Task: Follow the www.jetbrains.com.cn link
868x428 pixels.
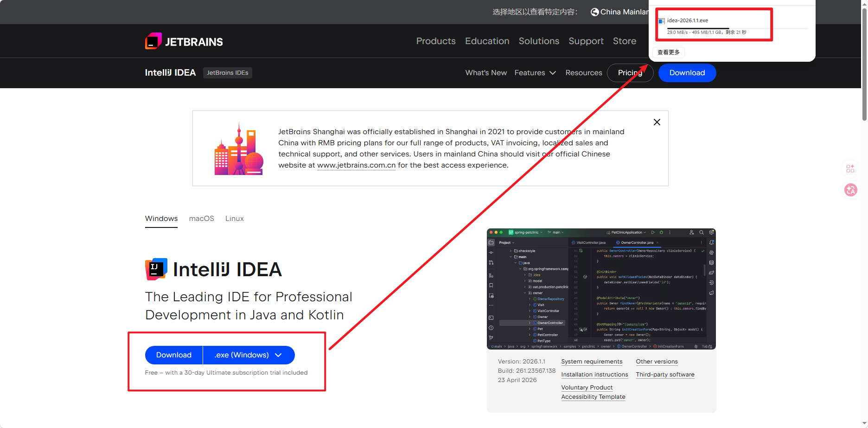Action: click(357, 165)
